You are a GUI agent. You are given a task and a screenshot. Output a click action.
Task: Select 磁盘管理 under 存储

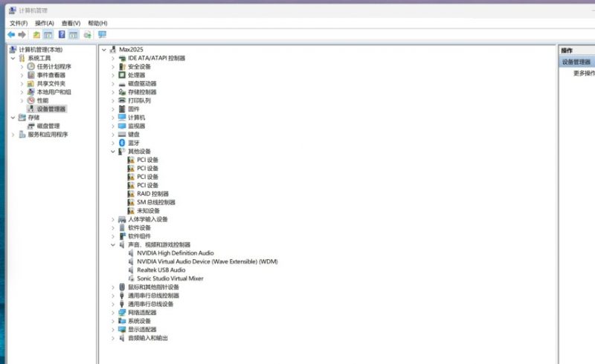(48, 126)
